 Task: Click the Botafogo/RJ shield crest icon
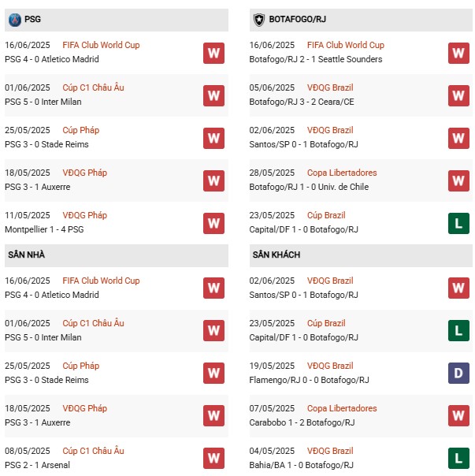tap(259, 20)
